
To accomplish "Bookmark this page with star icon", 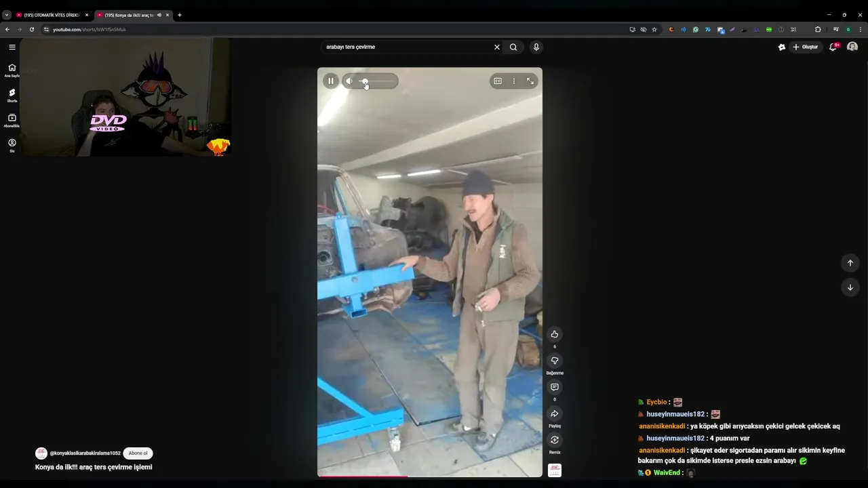I will [654, 29].
